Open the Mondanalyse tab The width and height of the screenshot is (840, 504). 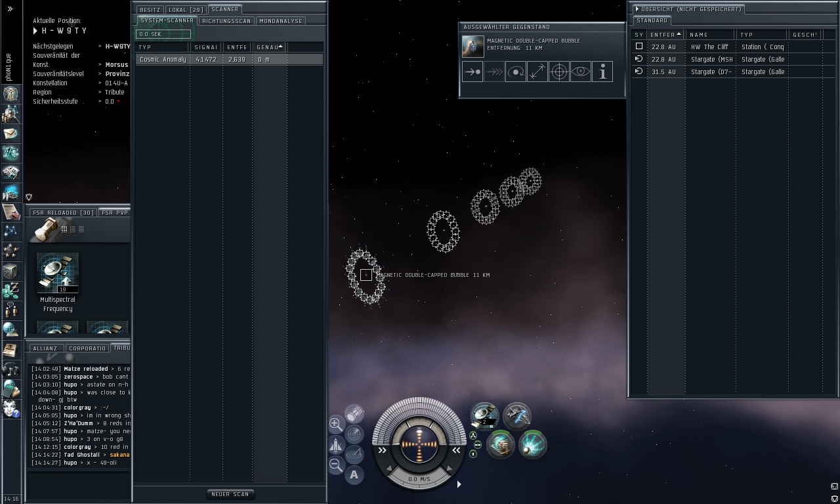coord(281,21)
